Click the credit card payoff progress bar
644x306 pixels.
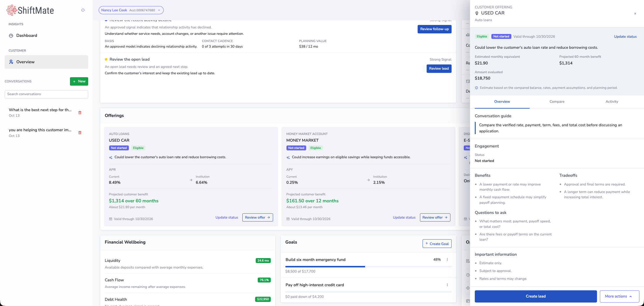368,292
